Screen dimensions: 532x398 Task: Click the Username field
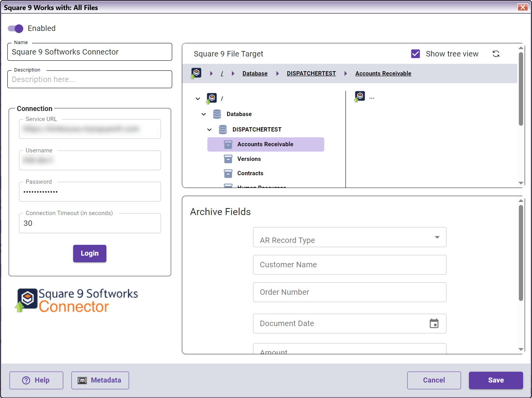[90, 160]
